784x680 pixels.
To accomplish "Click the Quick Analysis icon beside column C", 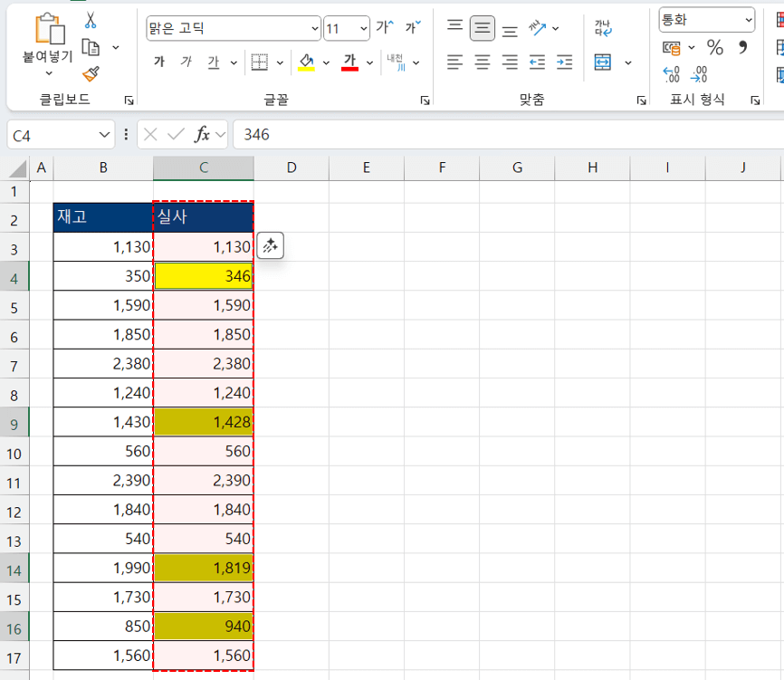I will click(271, 245).
